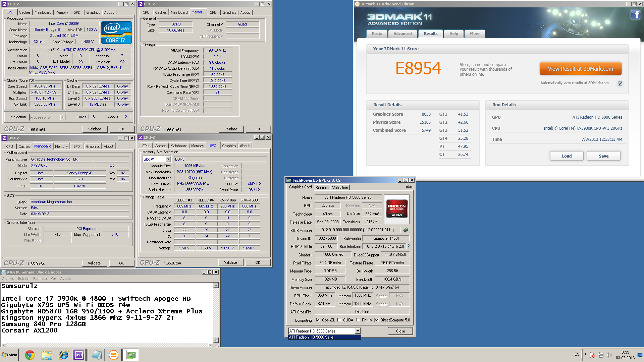
Task: Switch to the Sensors tab in GPU-Z
Action: 322,188
